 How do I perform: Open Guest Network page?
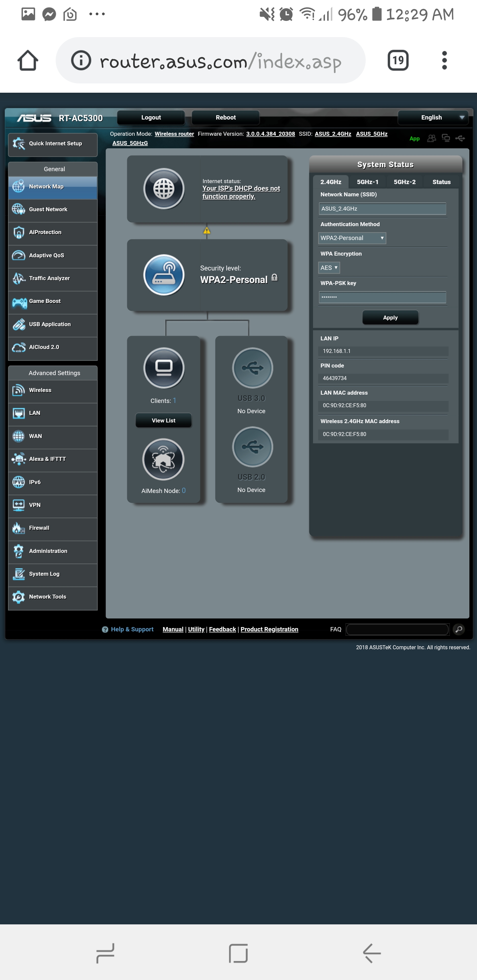pos(53,210)
